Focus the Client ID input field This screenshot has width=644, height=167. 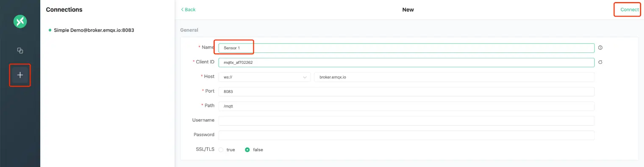point(406,62)
